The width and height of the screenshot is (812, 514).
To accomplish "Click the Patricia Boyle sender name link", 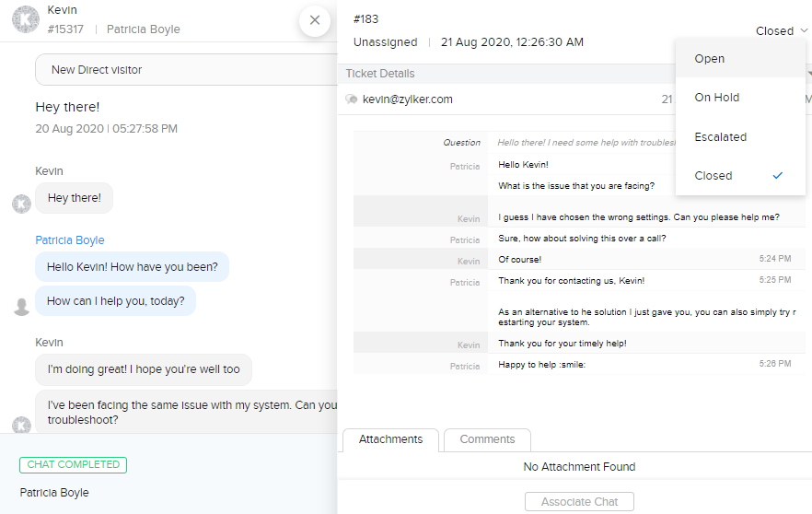I will pyautogui.click(x=70, y=240).
